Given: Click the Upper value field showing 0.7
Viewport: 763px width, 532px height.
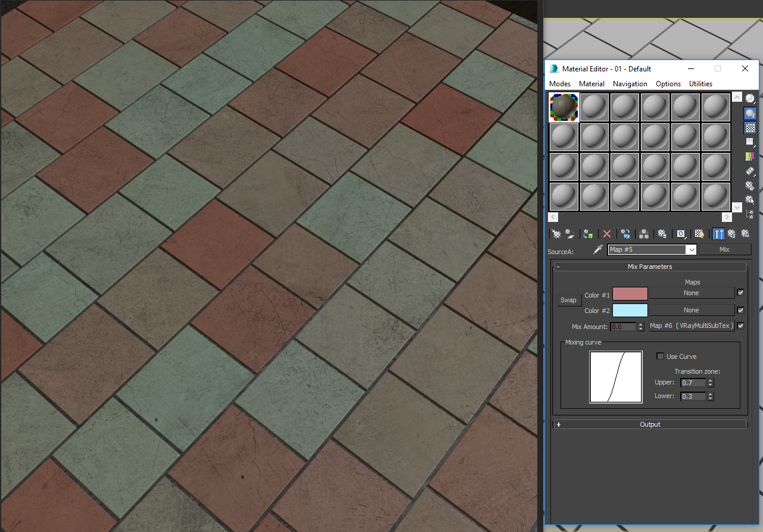Looking at the screenshot, I should (693, 383).
